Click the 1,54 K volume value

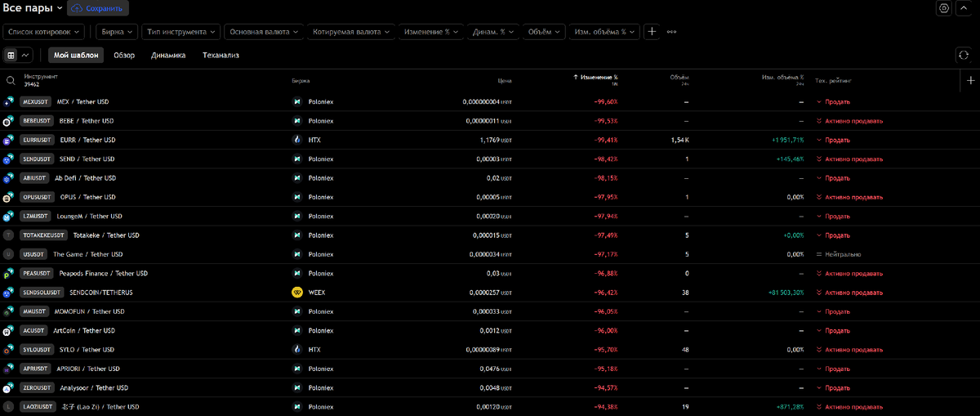pyautogui.click(x=679, y=140)
